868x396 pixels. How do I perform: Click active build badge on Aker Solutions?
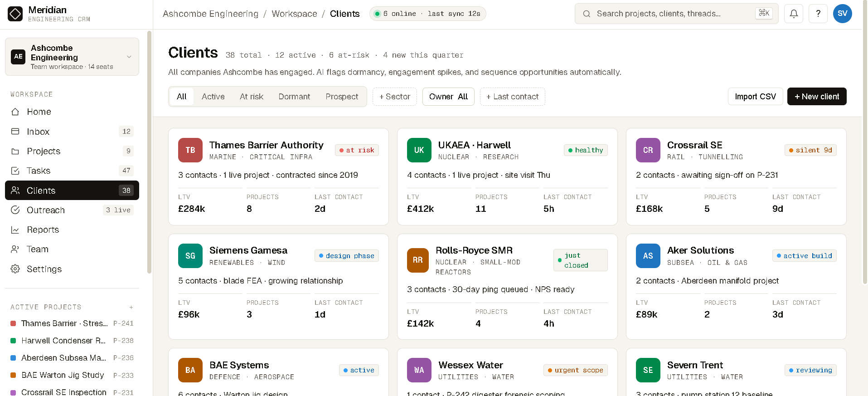click(805, 256)
